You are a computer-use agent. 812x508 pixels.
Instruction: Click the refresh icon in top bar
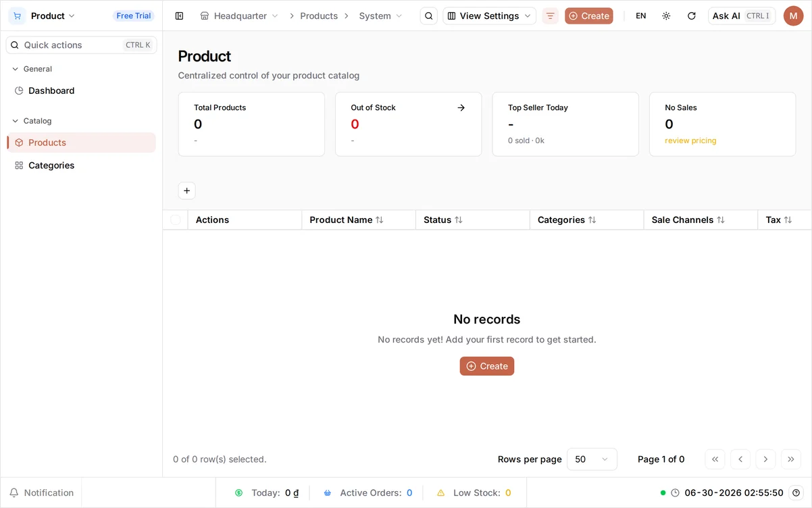pos(691,16)
